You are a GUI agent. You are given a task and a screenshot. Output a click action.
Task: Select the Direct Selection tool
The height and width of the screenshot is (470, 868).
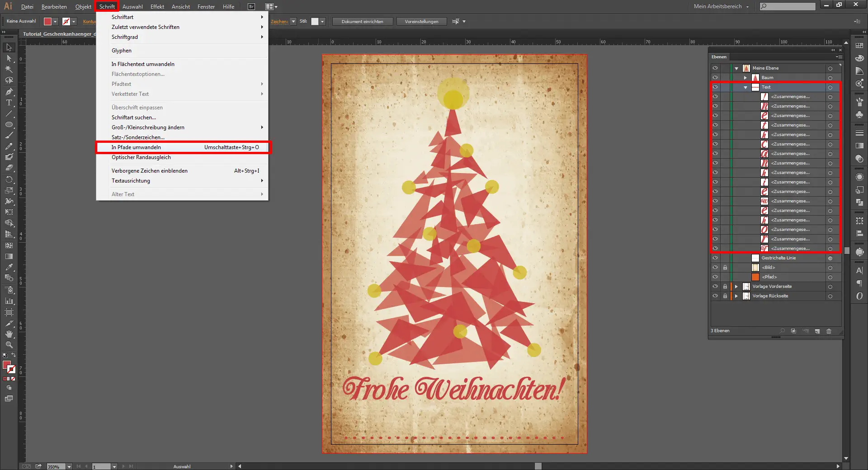click(x=9, y=58)
